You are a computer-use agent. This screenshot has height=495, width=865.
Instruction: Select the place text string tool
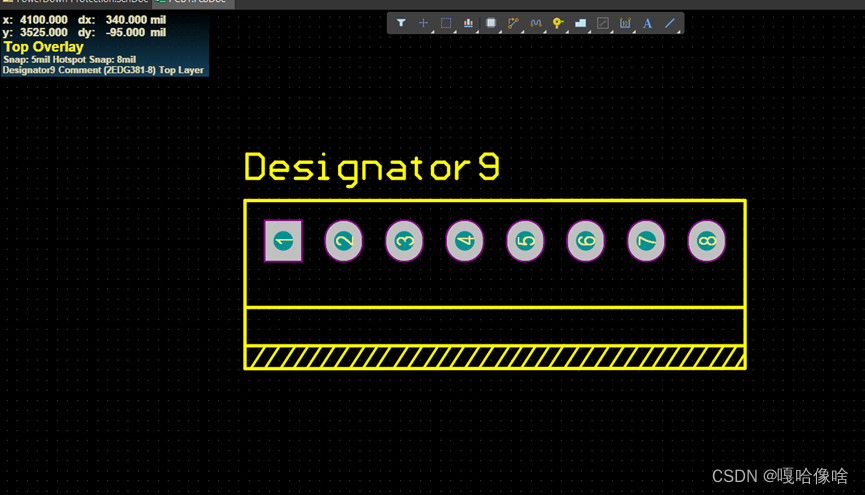click(x=648, y=23)
